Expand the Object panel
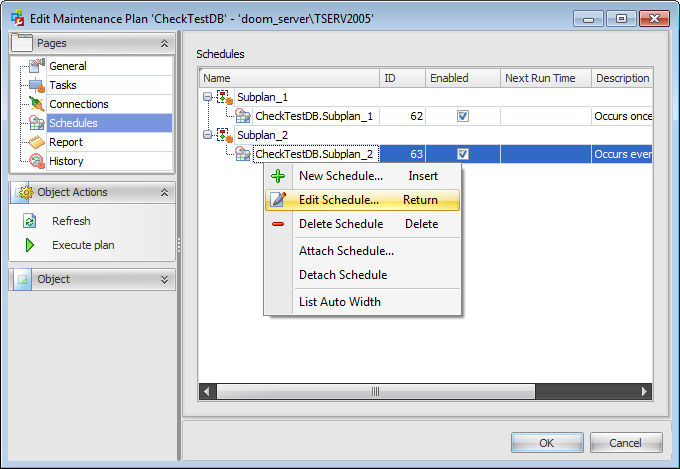The height and width of the screenshot is (469, 680). point(164,280)
